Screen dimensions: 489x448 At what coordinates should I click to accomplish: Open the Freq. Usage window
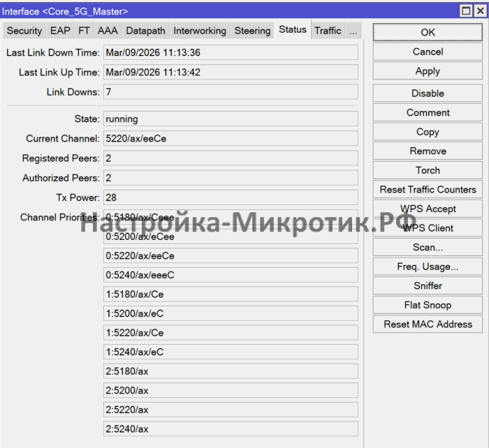tap(428, 267)
